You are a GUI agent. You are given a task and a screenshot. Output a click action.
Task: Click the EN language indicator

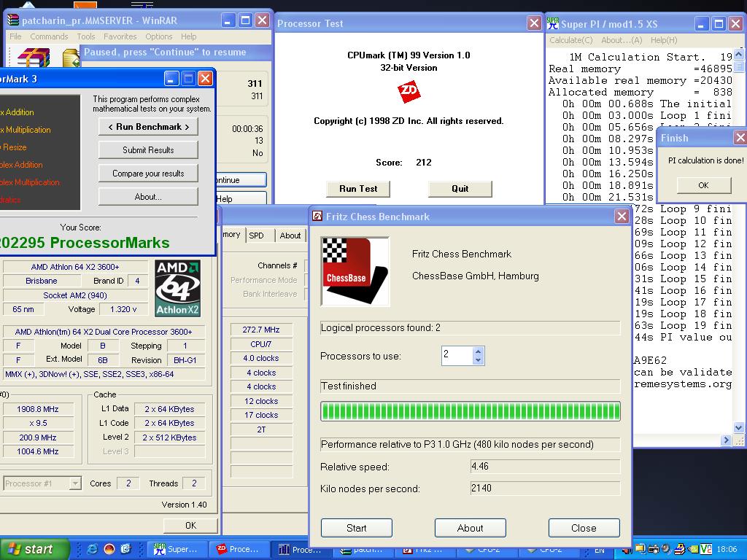point(600,551)
